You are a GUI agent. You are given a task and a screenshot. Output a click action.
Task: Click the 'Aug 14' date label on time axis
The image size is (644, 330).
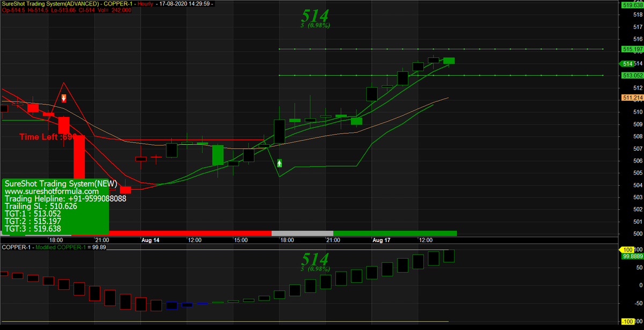tap(150, 240)
